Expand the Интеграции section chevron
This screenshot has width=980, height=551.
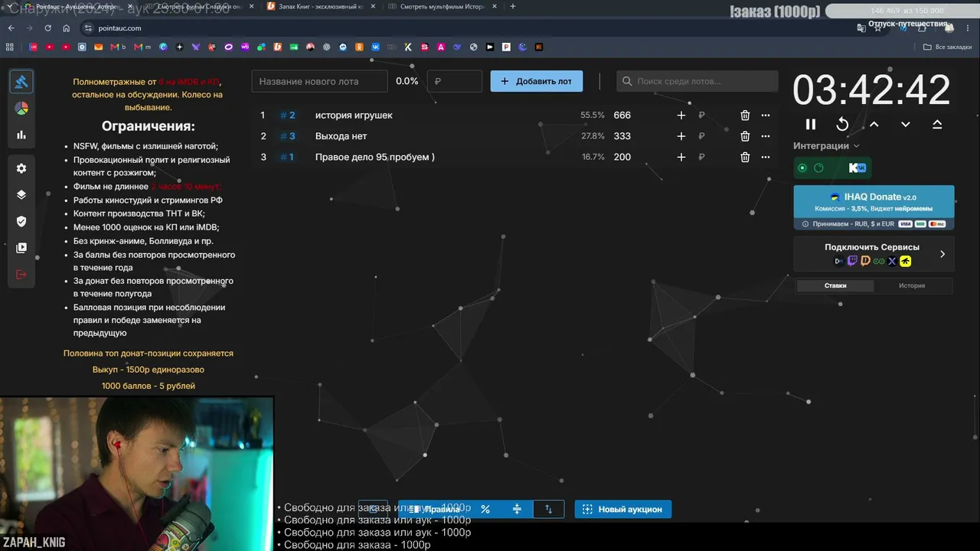pyautogui.click(x=856, y=146)
